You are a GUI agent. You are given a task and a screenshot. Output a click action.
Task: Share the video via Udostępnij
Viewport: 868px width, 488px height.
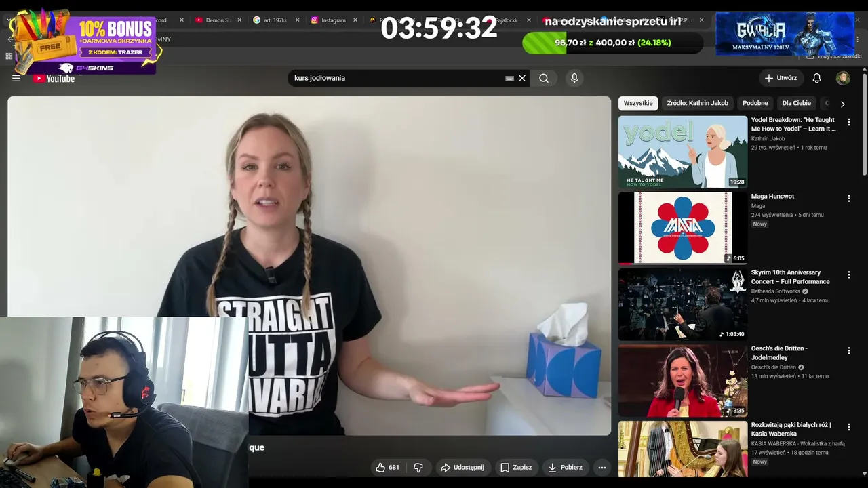click(462, 467)
